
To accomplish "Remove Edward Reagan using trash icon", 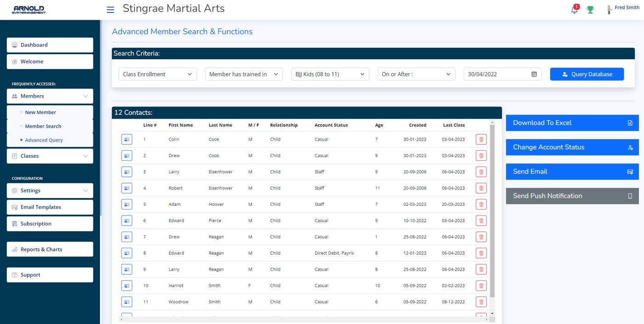I will pos(481,253).
